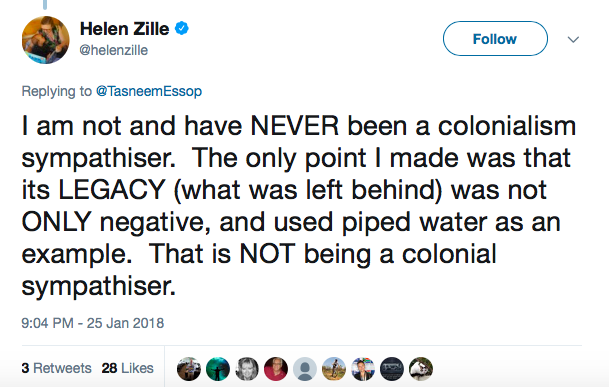
Task: Click the @helenzille handle
Action: [x=113, y=50]
